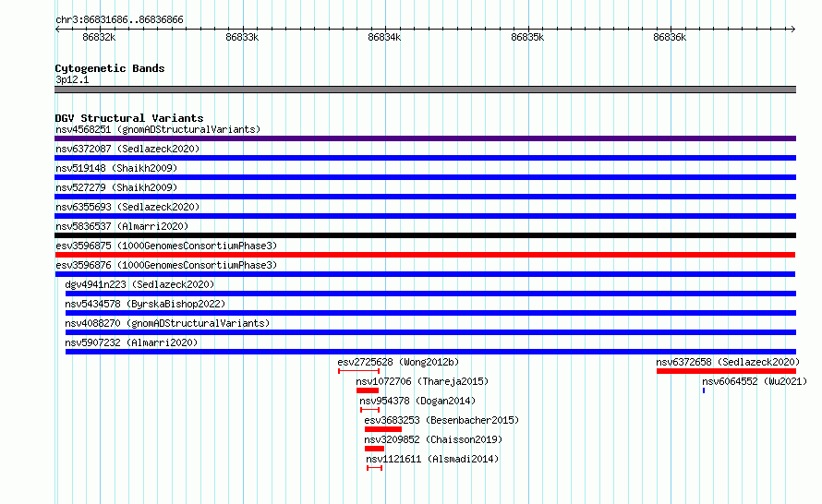Viewport: 822px width, 504px height.
Task: Open the nsv527279 Shaikh2009 variant
Action: click(116, 187)
